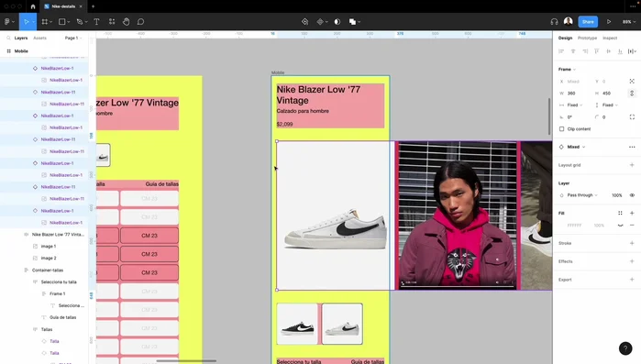Select the Guia de tallas layer

63,317
